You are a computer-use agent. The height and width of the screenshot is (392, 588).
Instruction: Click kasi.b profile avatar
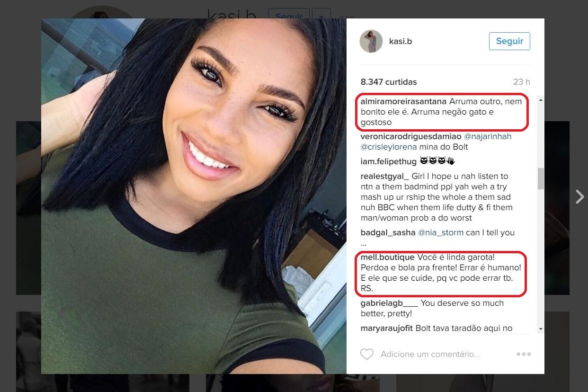pos(371,41)
